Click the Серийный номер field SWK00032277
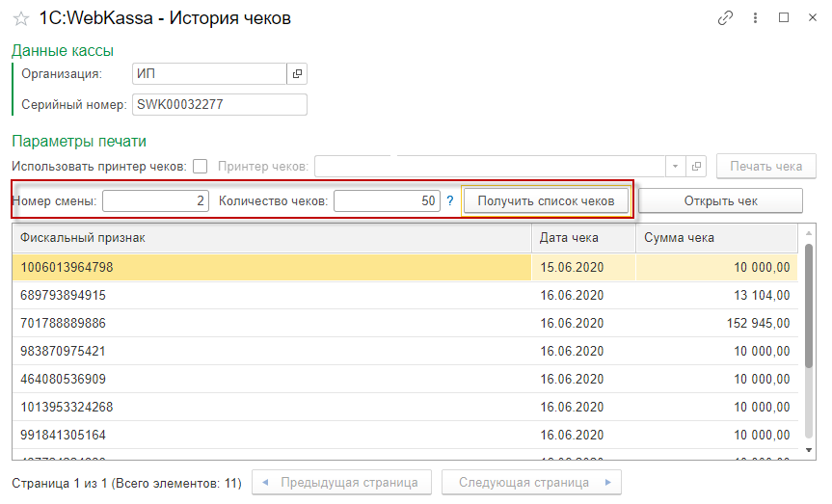This screenshot has width=832, height=504. tap(220, 104)
